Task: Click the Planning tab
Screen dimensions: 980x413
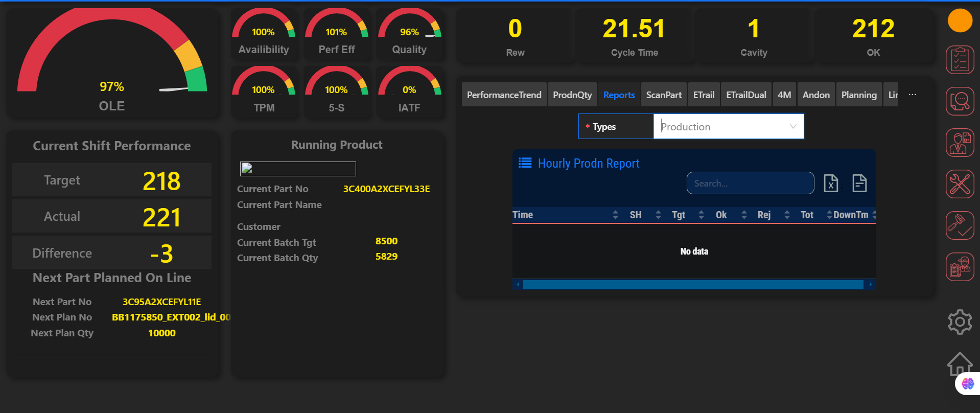Action: tap(858, 95)
